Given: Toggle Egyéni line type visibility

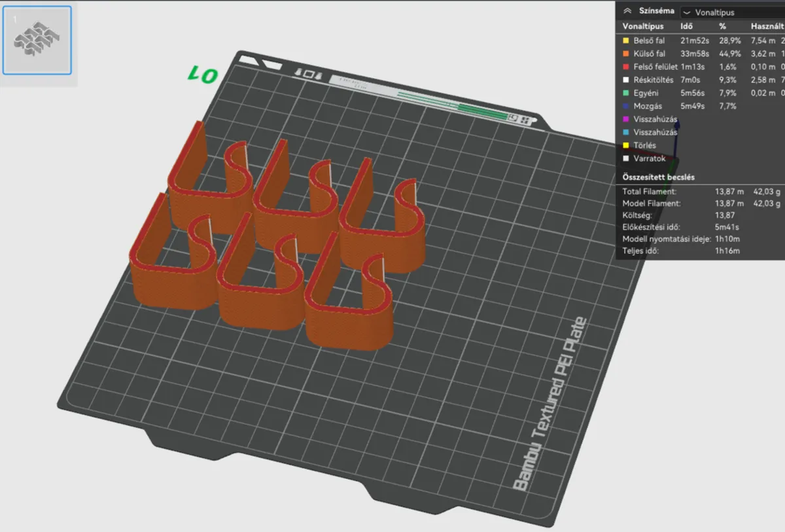Looking at the screenshot, I should [701, 93].
